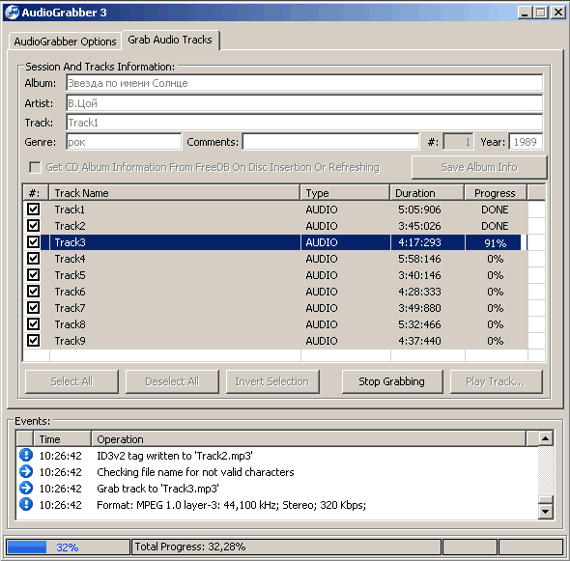Toggle the Track6 checkbox
The height and width of the screenshot is (561, 570).
[x=33, y=291]
